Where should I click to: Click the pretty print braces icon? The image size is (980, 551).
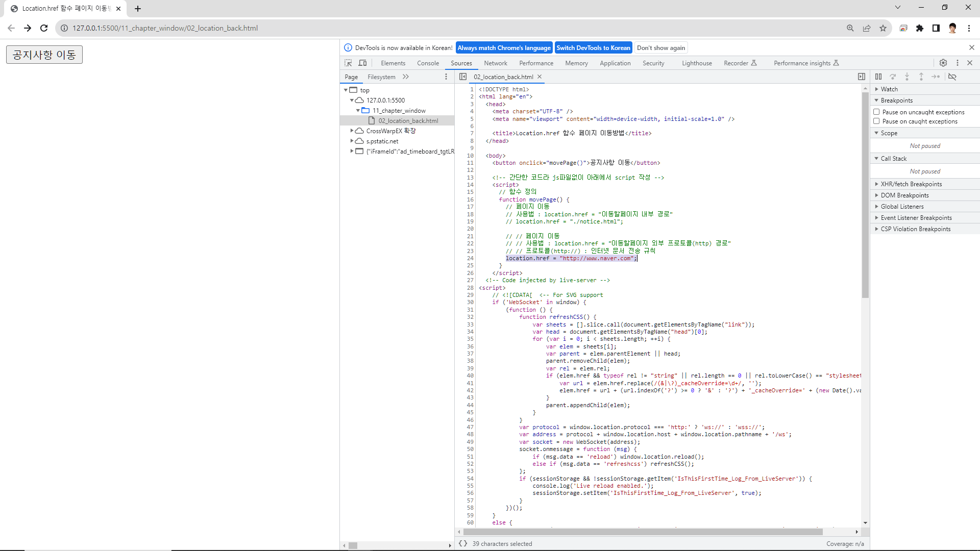463,543
